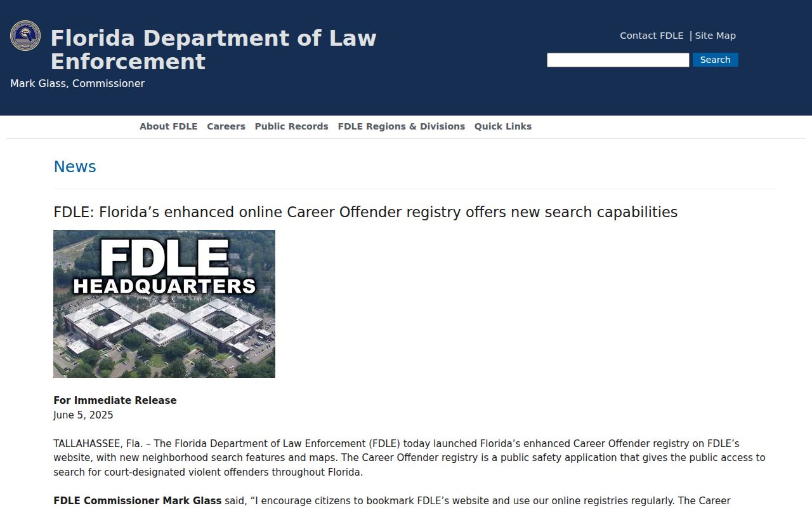Select the Public Records menu item
Screen dimensions: 812x508
tap(292, 126)
